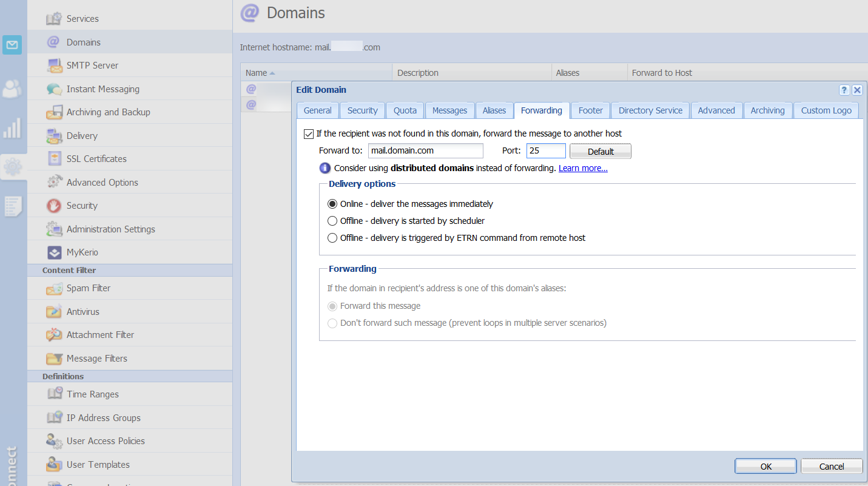The height and width of the screenshot is (486, 868).
Task: Open the Aliases tab
Action: 494,110
